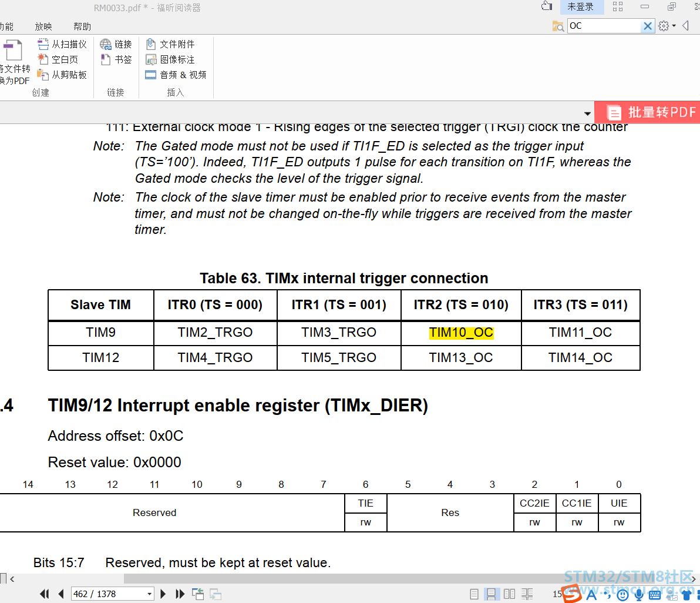Click the ITR3 (TS = 011) header
This screenshot has height=603, width=700.
(x=580, y=305)
